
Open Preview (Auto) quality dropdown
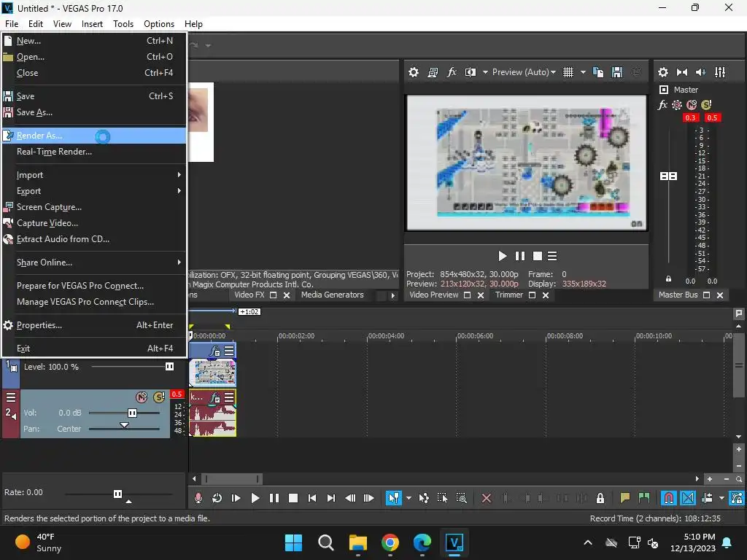click(524, 72)
